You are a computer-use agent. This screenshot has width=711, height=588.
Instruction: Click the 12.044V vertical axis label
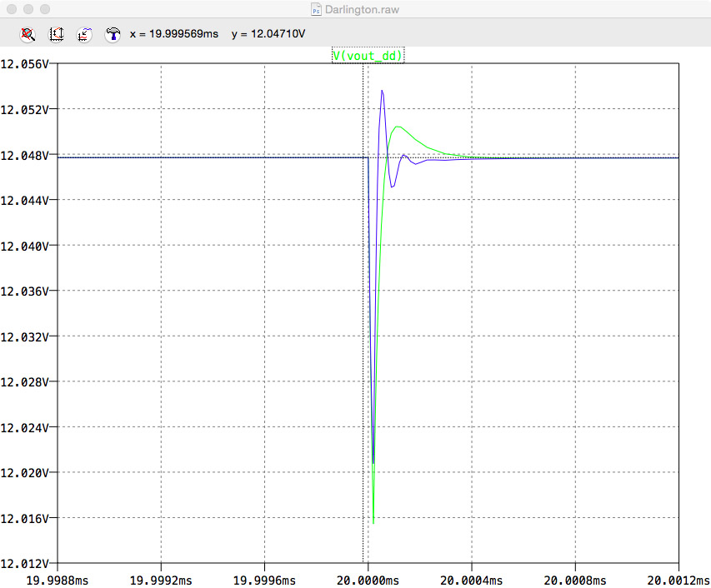[24, 200]
